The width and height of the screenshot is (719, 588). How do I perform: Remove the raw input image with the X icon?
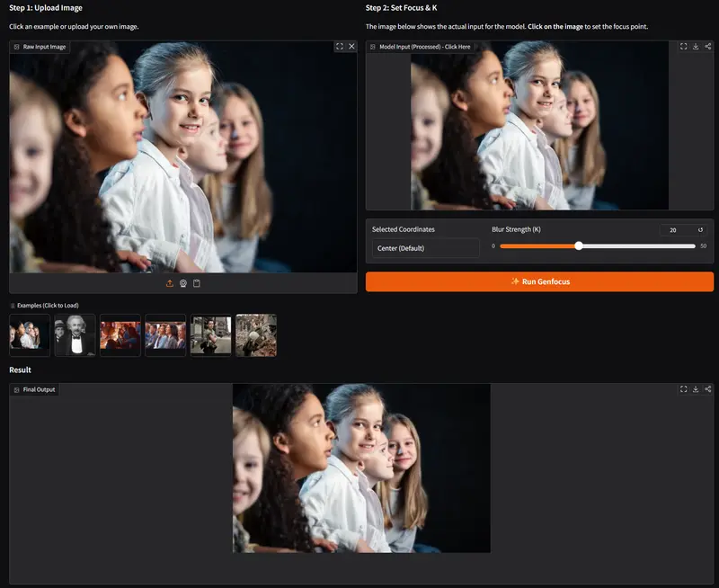pos(351,46)
